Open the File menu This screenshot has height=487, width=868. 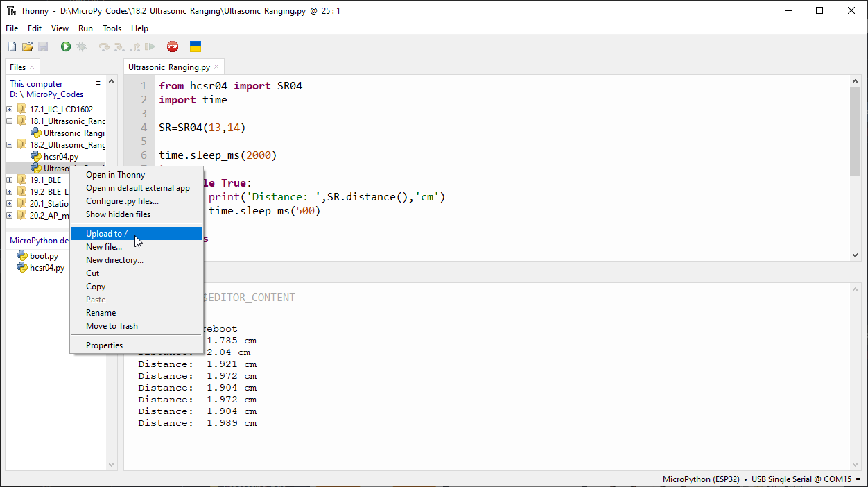(12, 28)
